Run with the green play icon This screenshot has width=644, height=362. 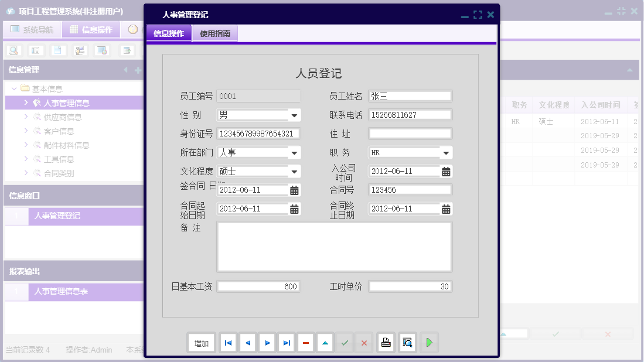pyautogui.click(x=429, y=343)
